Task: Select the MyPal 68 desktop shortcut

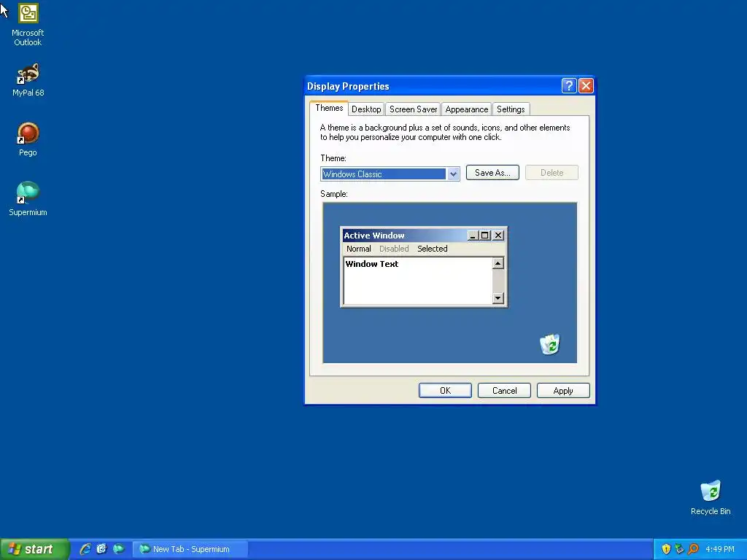Action: coord(28,79)
